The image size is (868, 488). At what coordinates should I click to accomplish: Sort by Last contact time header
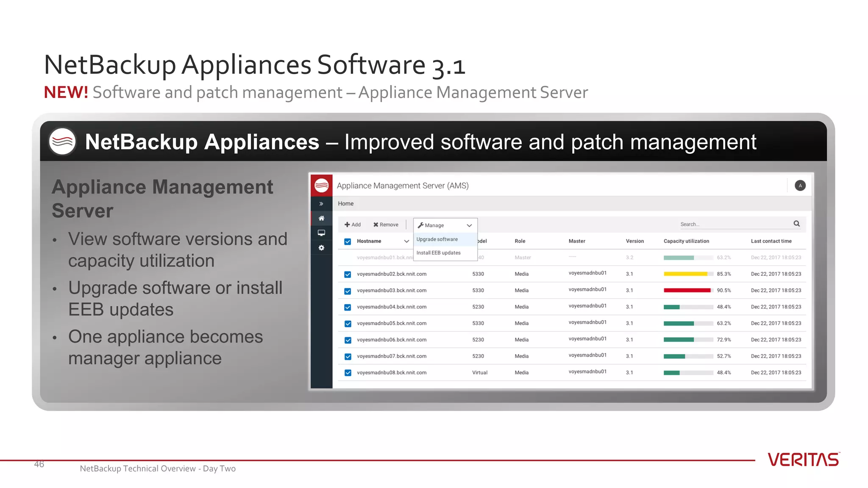pyautogui.click(x=771, y=241)
